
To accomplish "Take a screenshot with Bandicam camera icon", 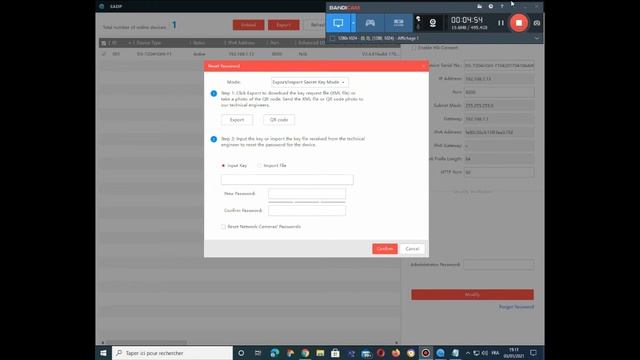I will [x=537, y=23].
